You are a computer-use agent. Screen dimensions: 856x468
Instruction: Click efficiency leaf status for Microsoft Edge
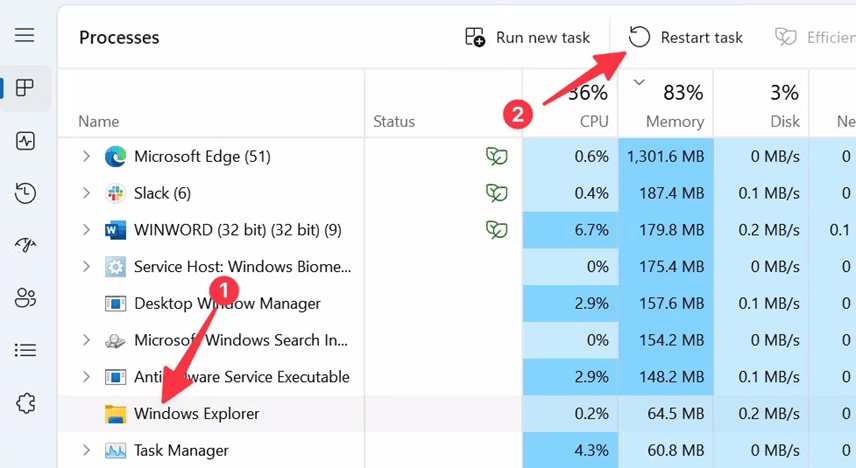coord(497,157)
